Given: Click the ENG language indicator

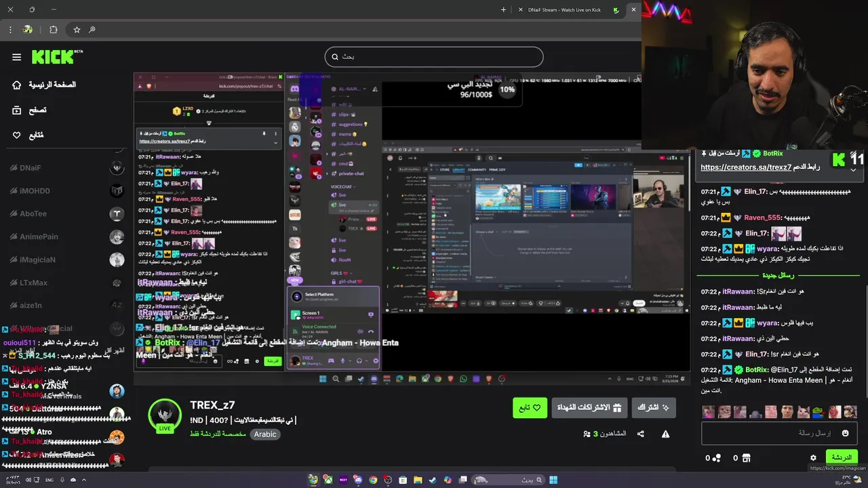Looking at the screenshot, I should [50, 480].
